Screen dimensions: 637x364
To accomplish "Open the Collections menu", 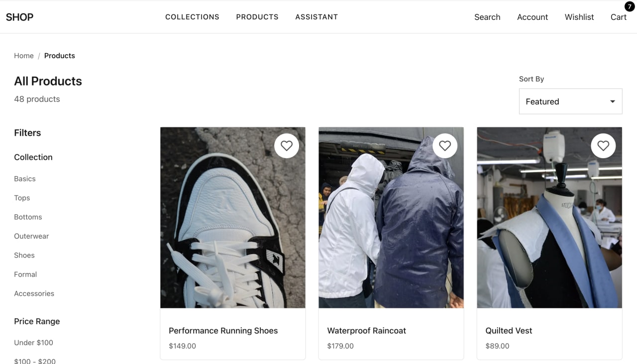I will [x=192, y=17].
